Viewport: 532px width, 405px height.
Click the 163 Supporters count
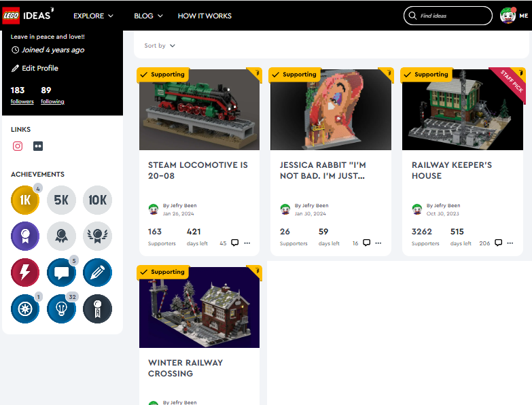[x=162, y=236]
